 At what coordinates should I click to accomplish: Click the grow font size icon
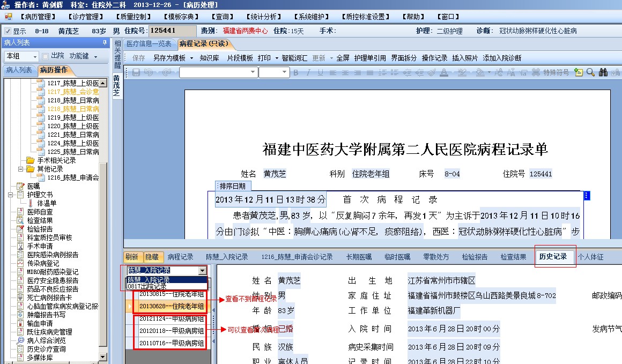(x=499, y=72)
